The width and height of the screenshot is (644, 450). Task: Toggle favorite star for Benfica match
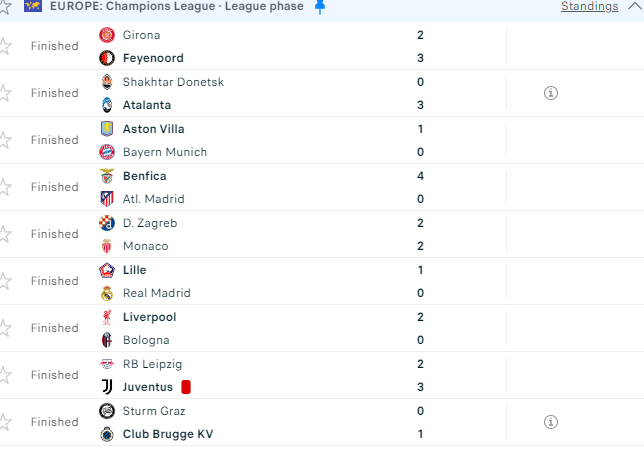tap(5, 187)
